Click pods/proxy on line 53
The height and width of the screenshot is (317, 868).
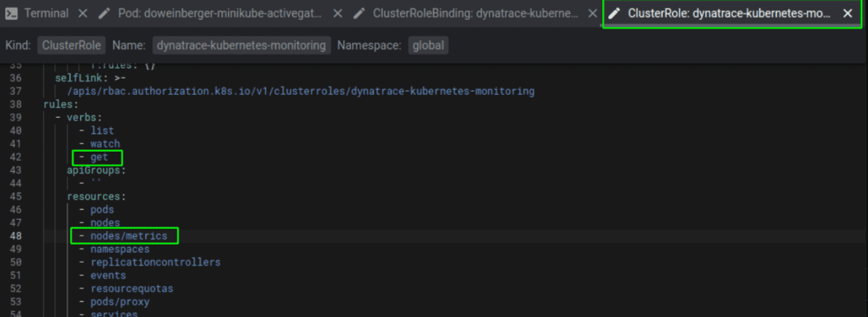point(120,301)
